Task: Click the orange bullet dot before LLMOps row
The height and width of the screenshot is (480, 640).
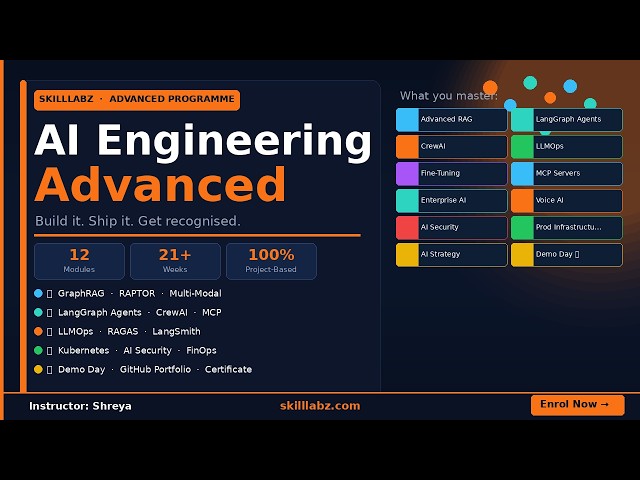Action: (x=38, y=331)
